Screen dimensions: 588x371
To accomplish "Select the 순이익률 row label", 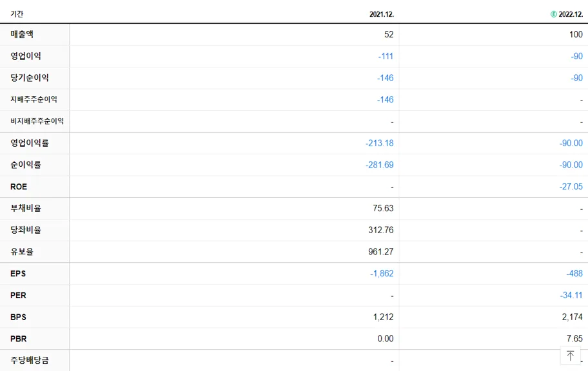I will coord(26,165).
